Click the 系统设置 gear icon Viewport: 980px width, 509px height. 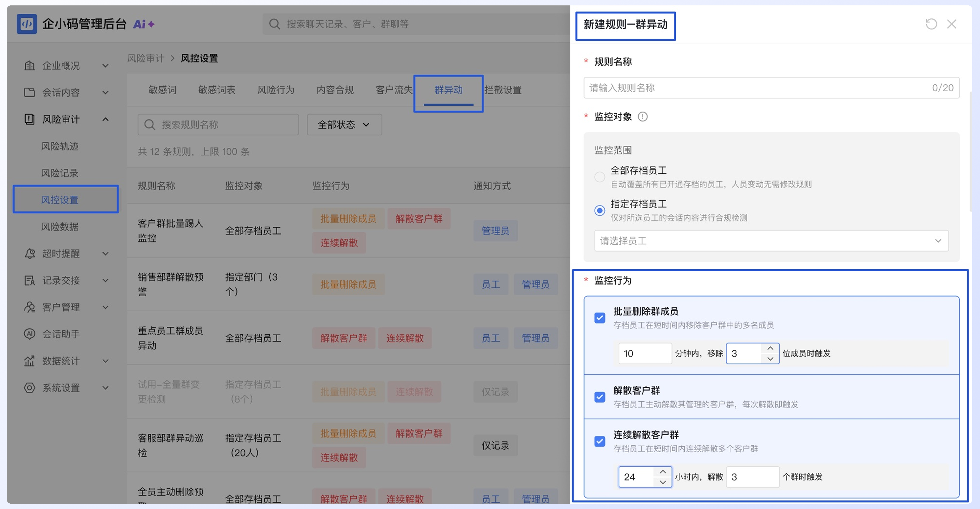pyautogui.click(x=29, y=388)
